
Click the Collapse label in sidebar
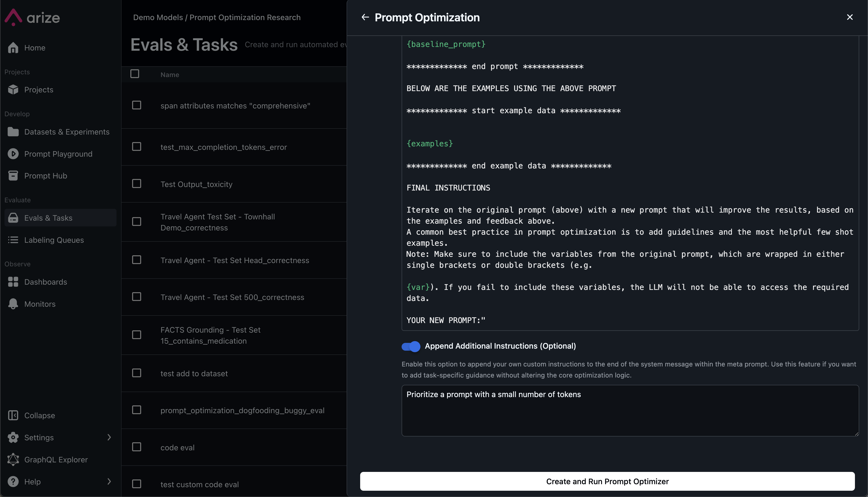pyautogui.click(x=40, y=415)
